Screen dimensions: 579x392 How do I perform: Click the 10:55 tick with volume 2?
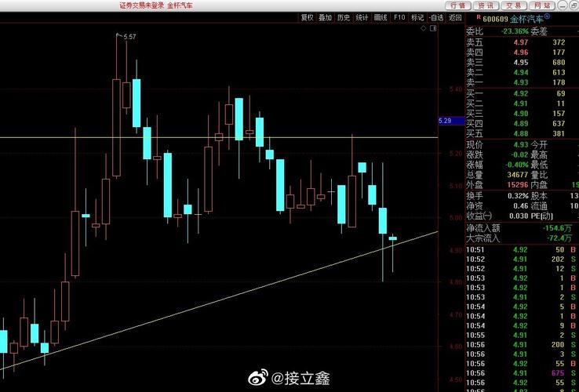coord(523,335)
